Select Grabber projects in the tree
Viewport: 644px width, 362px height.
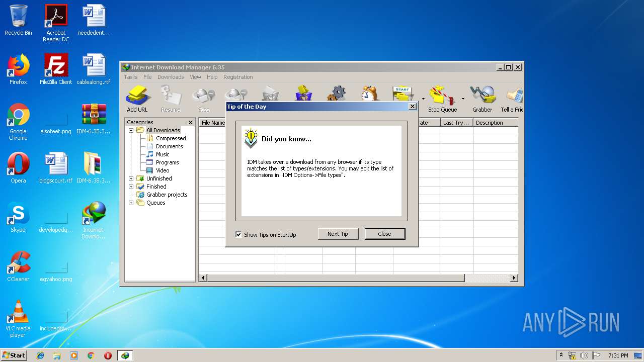tap(167, 195)
